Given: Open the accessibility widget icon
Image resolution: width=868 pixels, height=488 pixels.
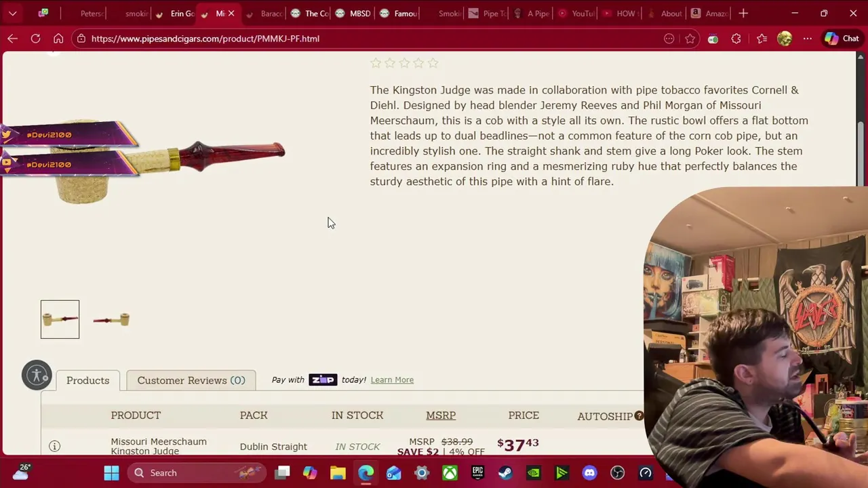Looking at the screenshot, I should click(x=37, y=374).
